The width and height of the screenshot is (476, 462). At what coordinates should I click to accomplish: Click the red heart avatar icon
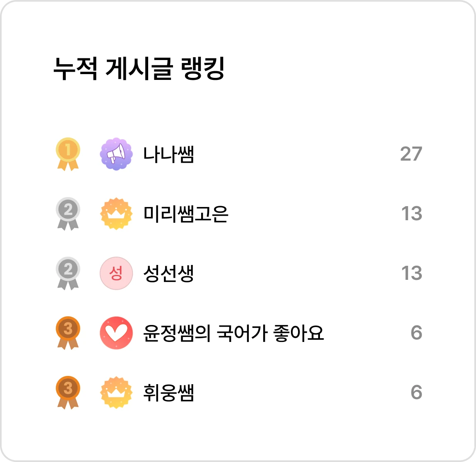click(x=116, y=333)
